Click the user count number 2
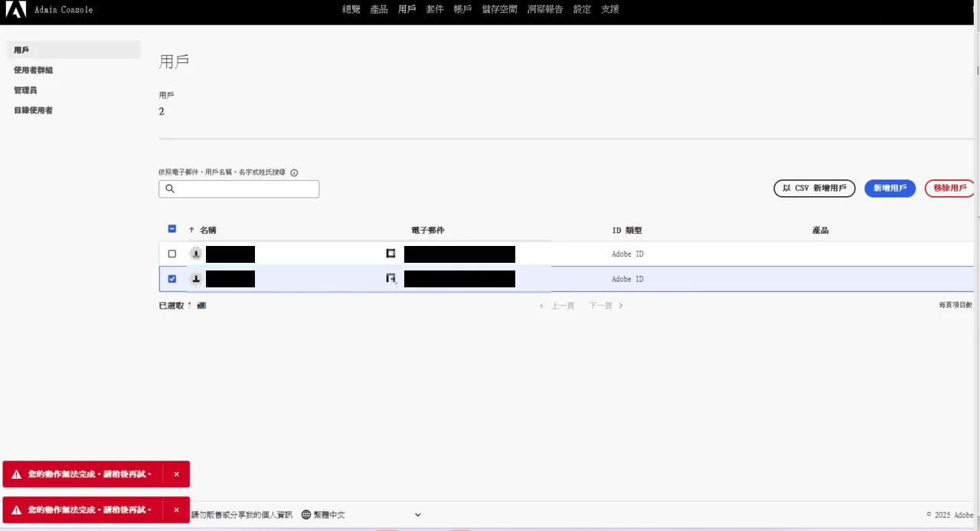980x531 pixels. pos(162,112)
